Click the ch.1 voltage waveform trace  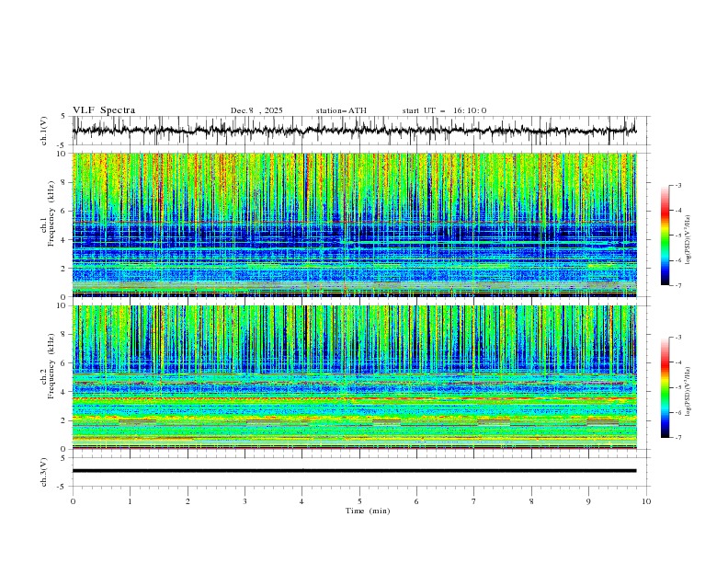point(354,131)
